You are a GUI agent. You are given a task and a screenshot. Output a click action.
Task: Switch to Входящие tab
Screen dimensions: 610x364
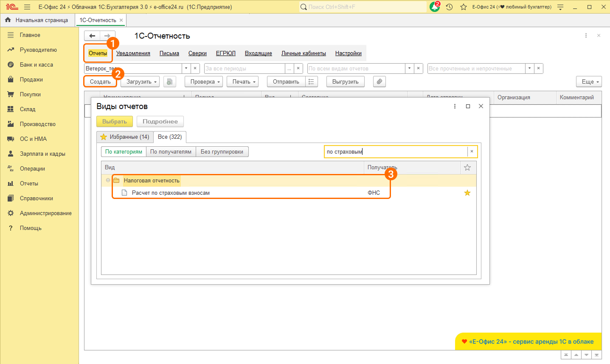click(259, 53)
